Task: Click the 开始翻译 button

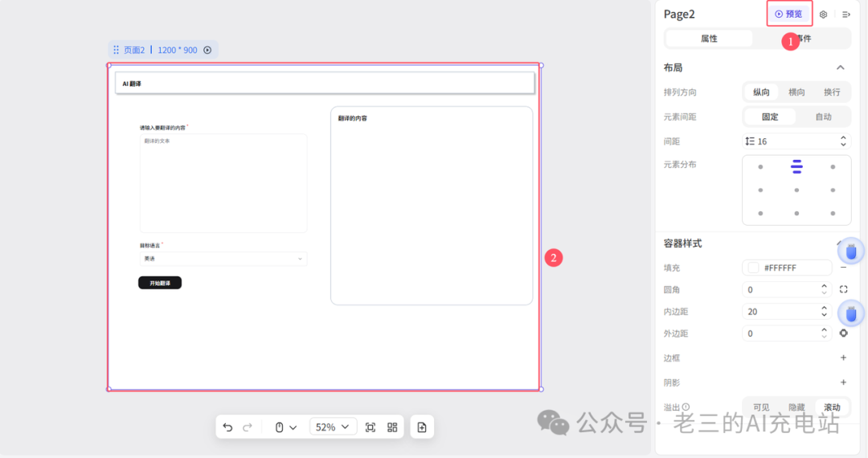Action: click(160, 283)
